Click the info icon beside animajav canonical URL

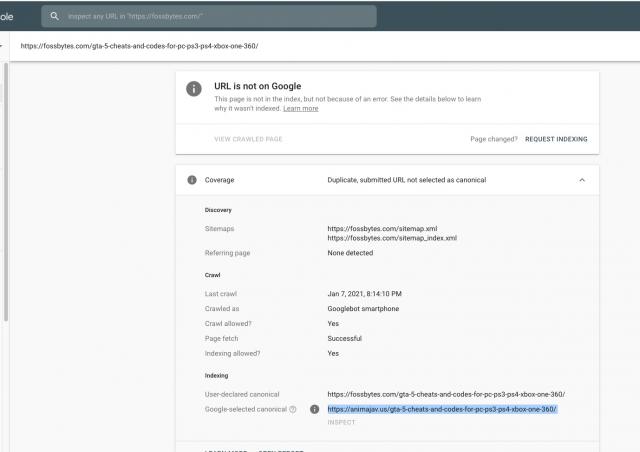point(314,409)
